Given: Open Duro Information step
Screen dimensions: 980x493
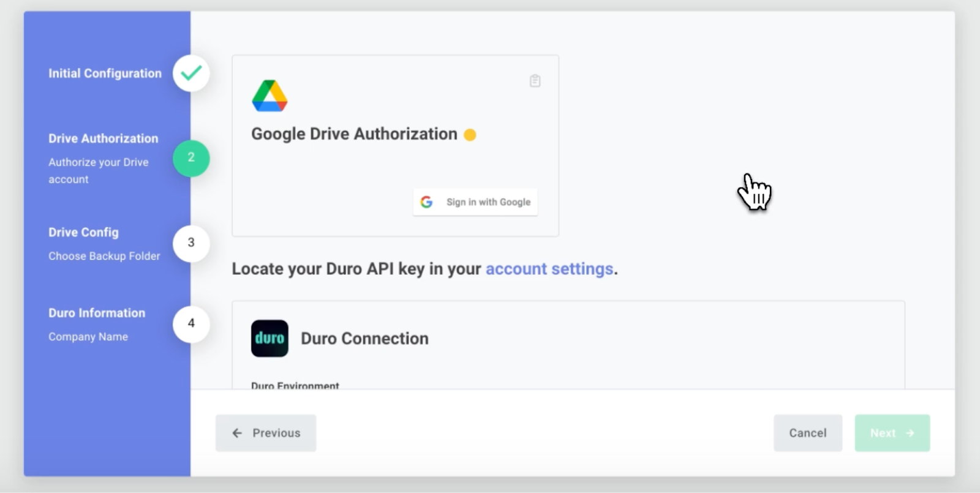Looking at the screenshot, I should (97, 313).
